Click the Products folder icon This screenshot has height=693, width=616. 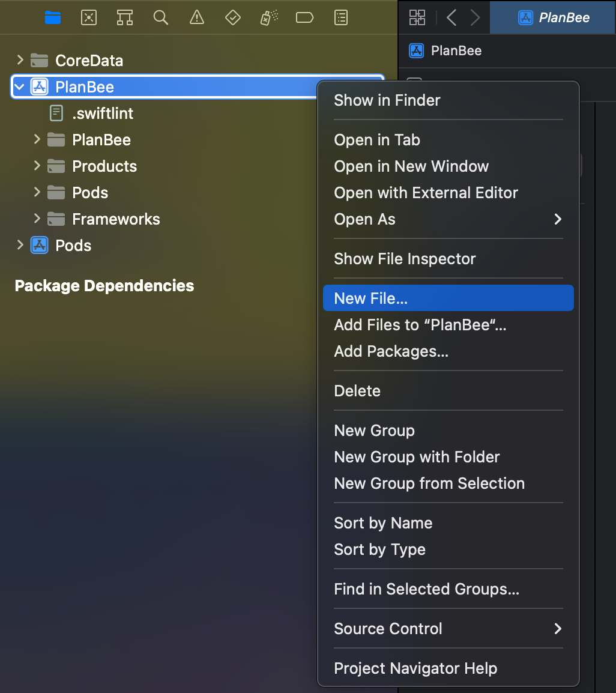click(56, 166)
